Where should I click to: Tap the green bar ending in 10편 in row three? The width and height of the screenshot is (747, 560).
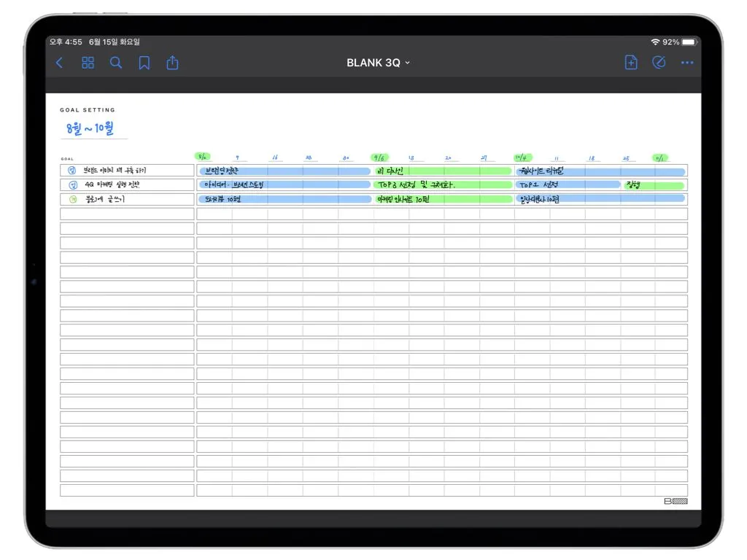(443, 199)
